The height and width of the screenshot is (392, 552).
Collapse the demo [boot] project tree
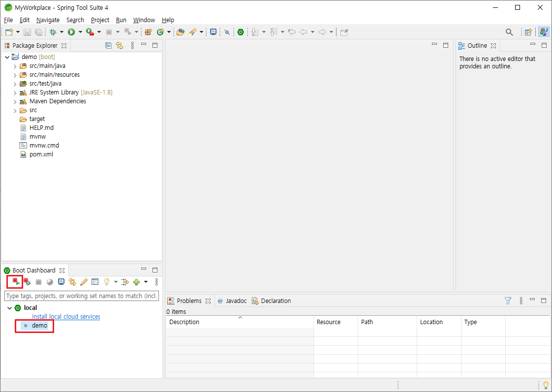(x=7, y=57)
